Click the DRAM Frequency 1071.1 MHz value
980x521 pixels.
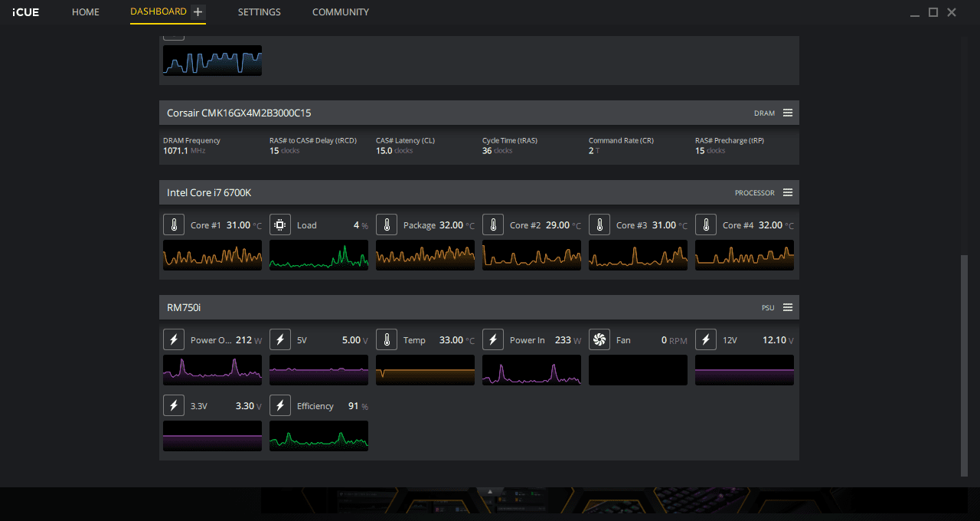coord(184,151)
